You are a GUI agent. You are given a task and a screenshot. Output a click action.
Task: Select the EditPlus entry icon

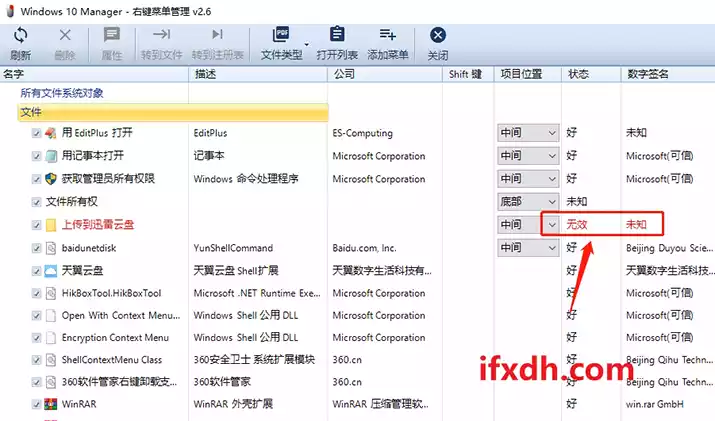click(x=51, y=133)
